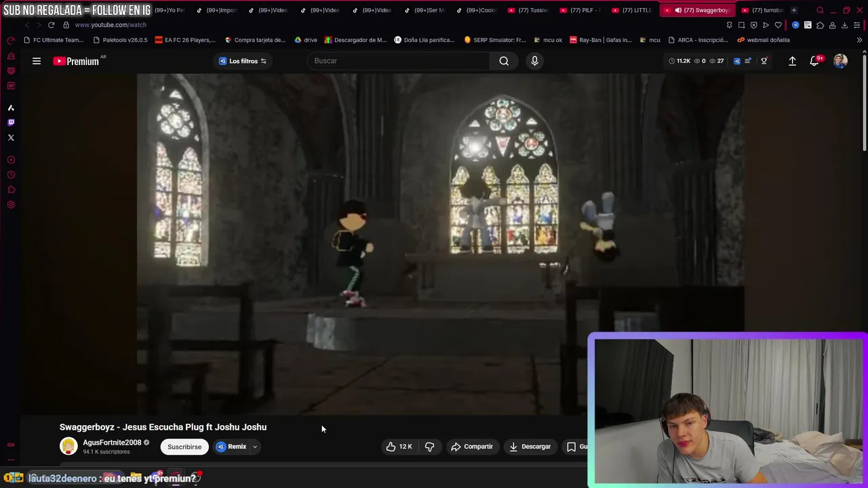Screen dimensions: 868x488
Task: Open SERP Simulator bookmark
Action: pos(495,40)
